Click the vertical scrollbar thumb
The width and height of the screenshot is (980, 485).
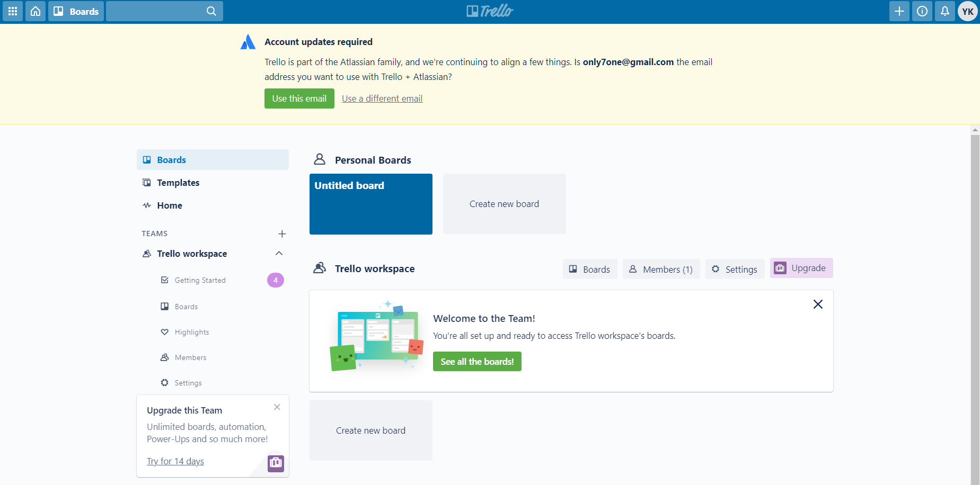click(x=975, y=310)
